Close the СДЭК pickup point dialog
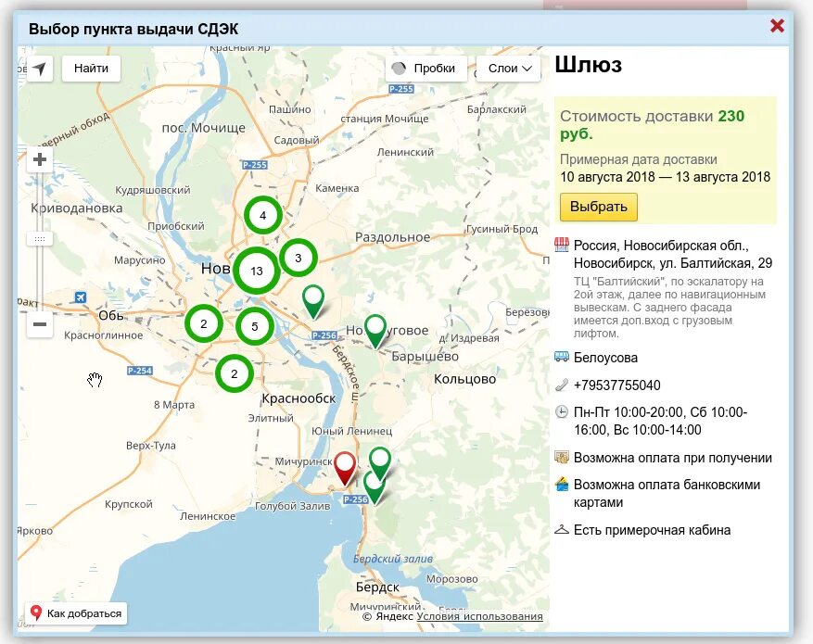Screen dimensions: 813x644 (x=777, y=26)
